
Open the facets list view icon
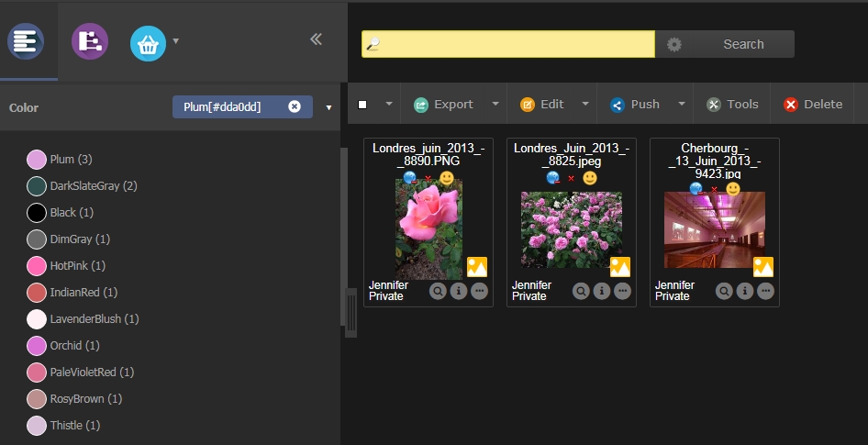tap(26, 41)
